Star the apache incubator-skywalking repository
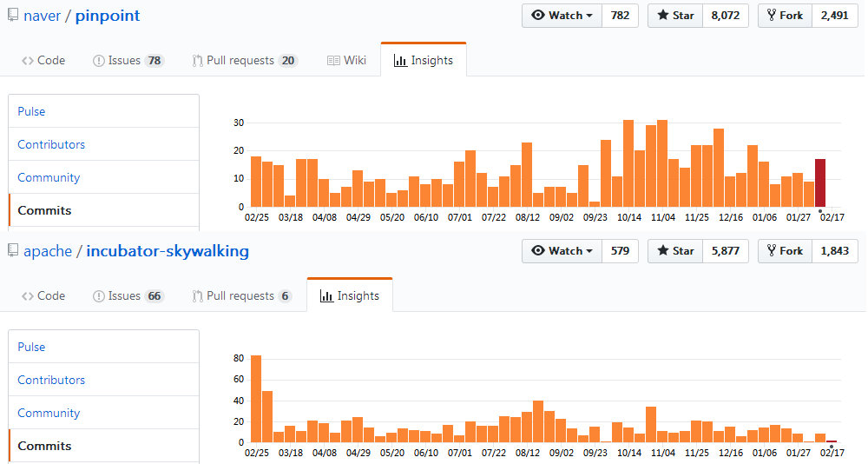 pyautogui.click(x=675, y=251)
